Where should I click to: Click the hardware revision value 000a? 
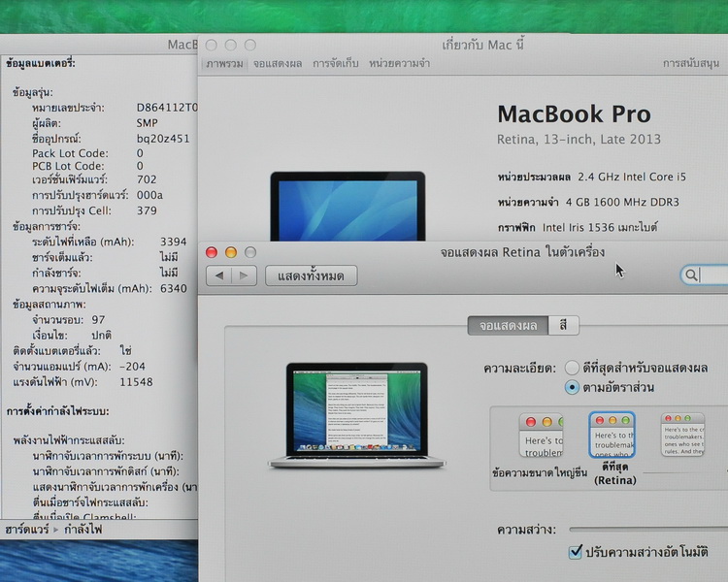point(149,195)
